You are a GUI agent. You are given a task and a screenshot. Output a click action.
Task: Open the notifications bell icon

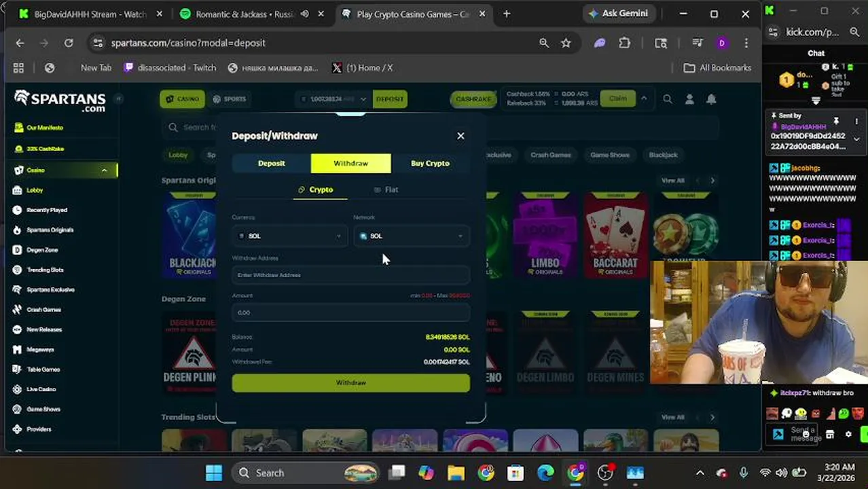tap(711, 99)
